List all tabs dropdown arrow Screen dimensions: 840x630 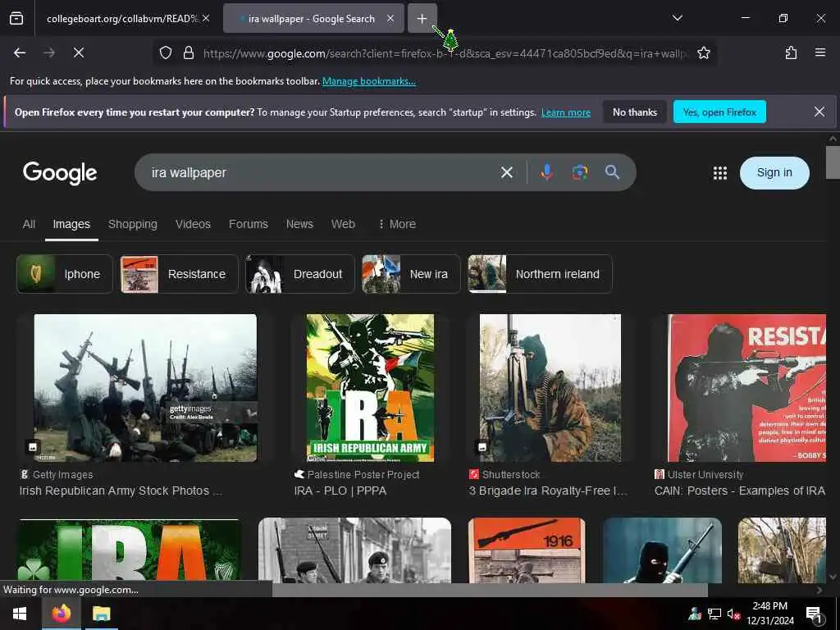pos(677,18)
